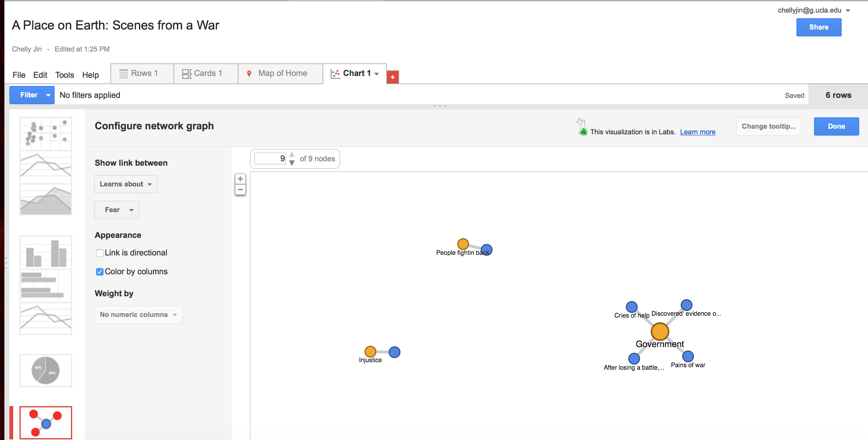Open the Fear column dropdown
Viewport: 868px width, 440px height.
(x=117, y=210)
